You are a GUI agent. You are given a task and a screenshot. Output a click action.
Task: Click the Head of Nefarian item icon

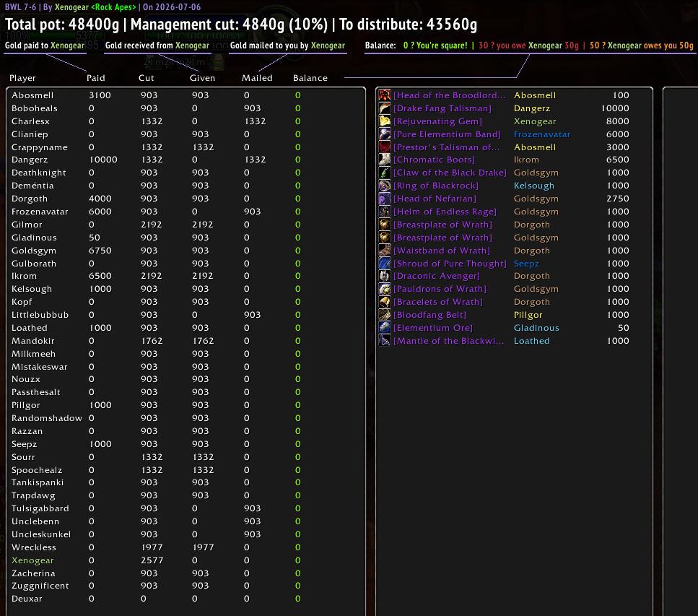[385, 198]
